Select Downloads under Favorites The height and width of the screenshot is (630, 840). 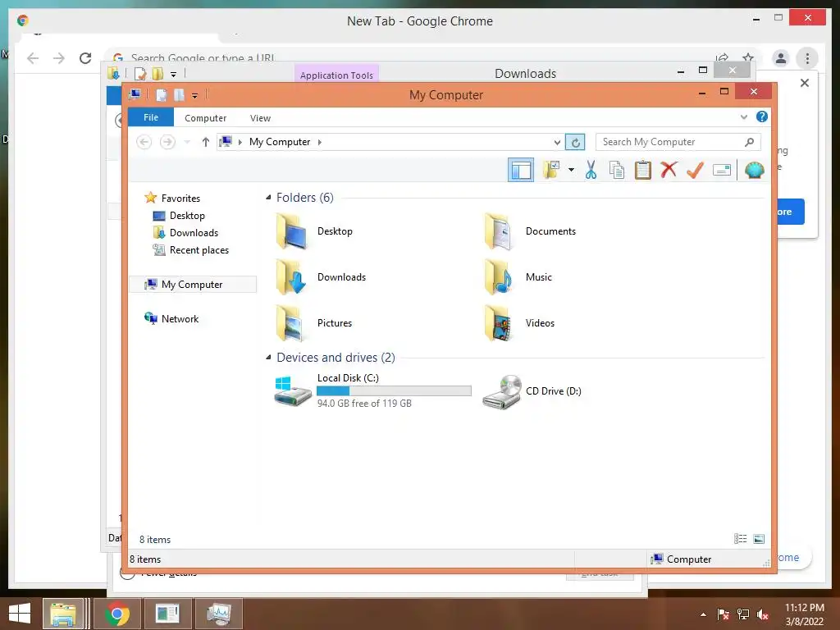point(194,232)
